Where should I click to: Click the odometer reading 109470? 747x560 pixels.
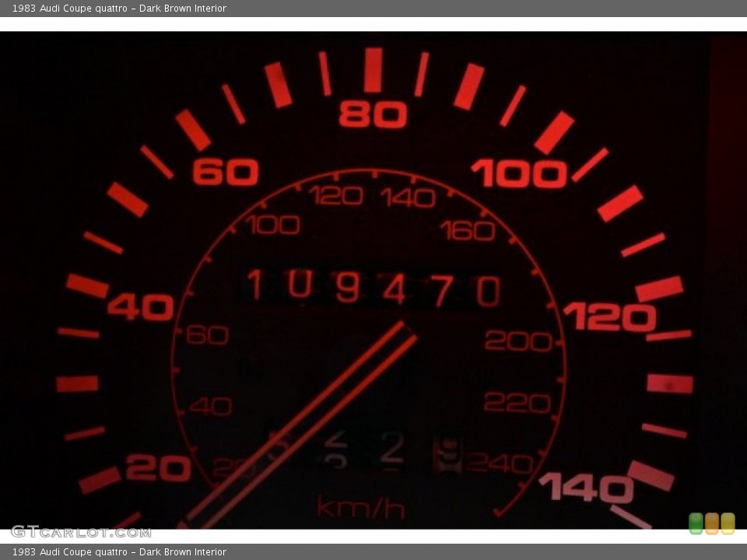click(373, 287)
